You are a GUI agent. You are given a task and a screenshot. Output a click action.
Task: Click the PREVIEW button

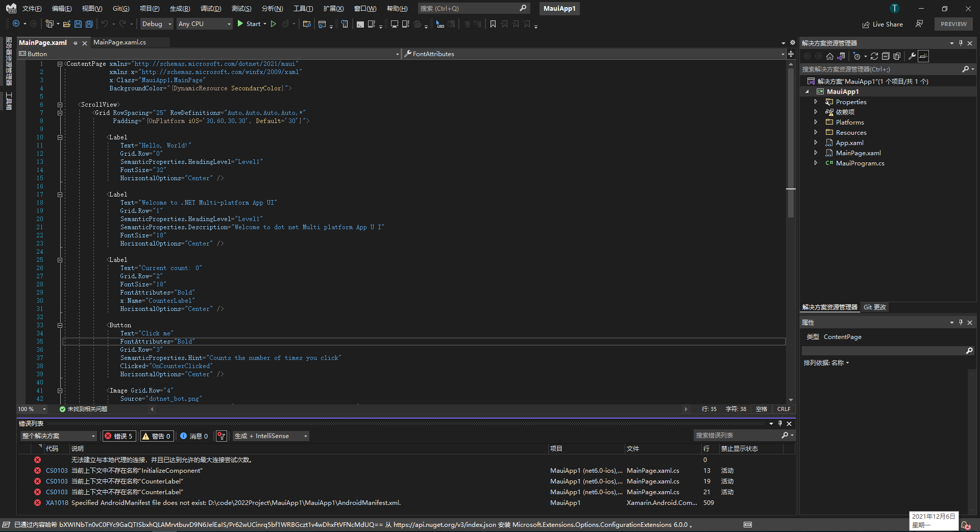pos(953,24)
